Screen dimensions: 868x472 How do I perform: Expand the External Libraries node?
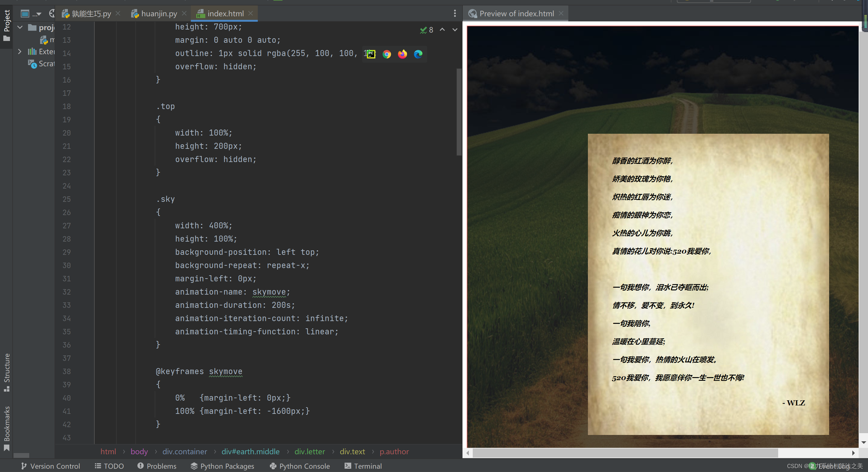pos(20,52)
